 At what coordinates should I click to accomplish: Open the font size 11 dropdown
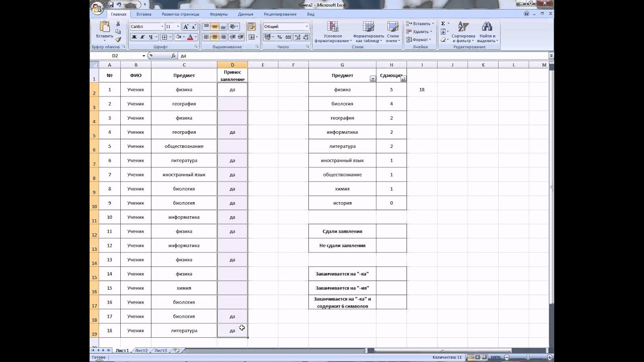[178, 27]
